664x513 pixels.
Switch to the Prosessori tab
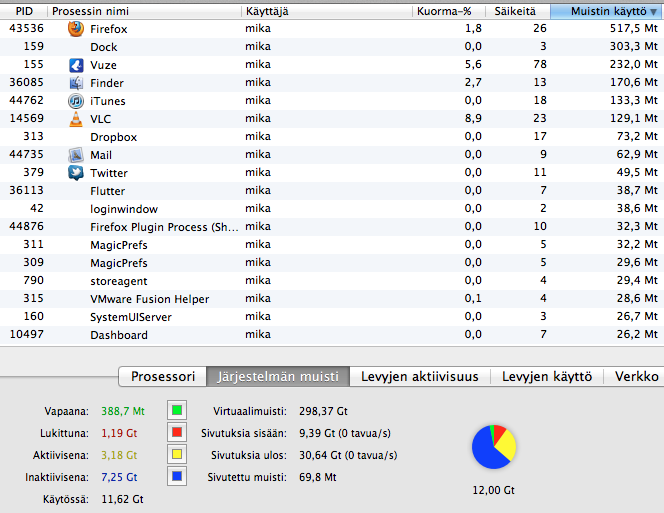(x=163, y=376)
